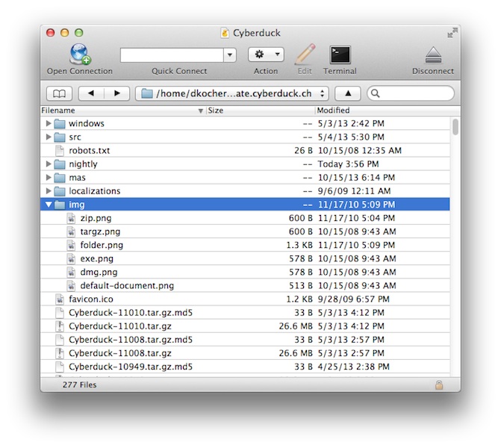Image resolution: width=501 pixels, height=448 pixels.
Task: Select the robots.txt file
Action: pos(89,151)
